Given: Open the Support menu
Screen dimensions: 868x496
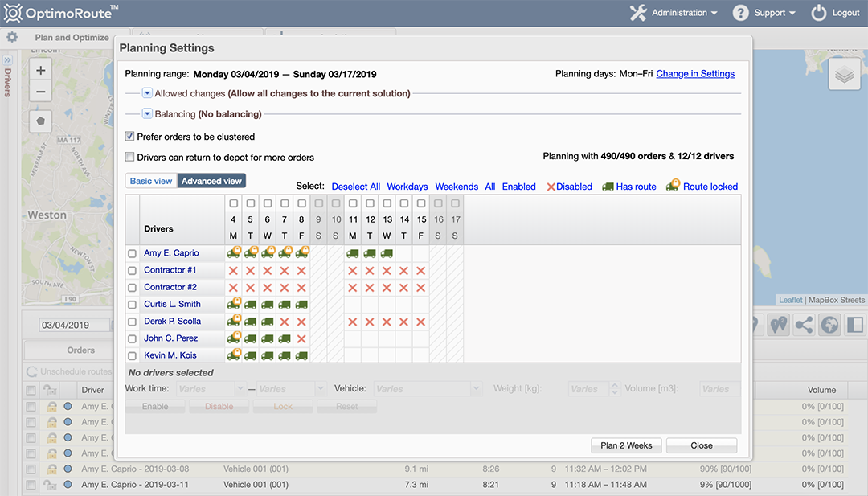Looking at the screenshot, I should pyautogui.click(x=764, y=13).
